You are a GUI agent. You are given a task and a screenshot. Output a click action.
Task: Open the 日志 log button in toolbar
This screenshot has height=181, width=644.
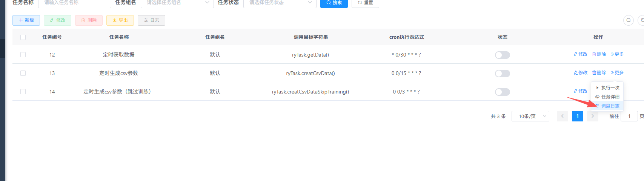point(151,20)
